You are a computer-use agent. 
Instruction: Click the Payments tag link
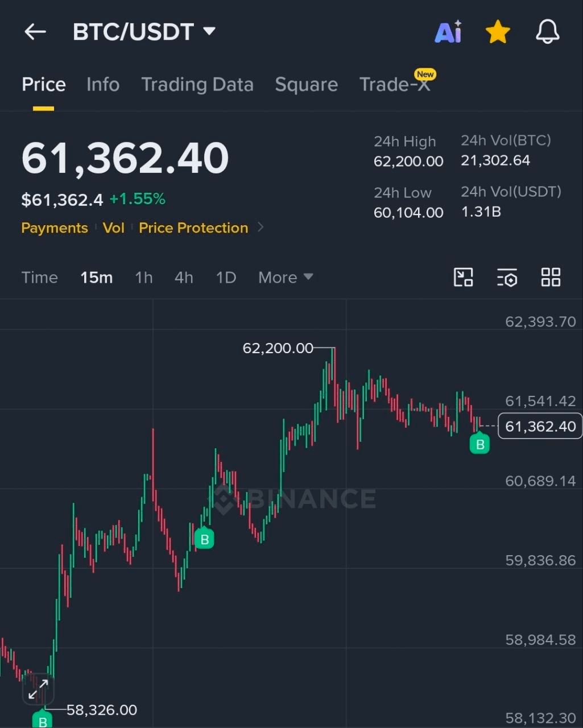(55, 227)
